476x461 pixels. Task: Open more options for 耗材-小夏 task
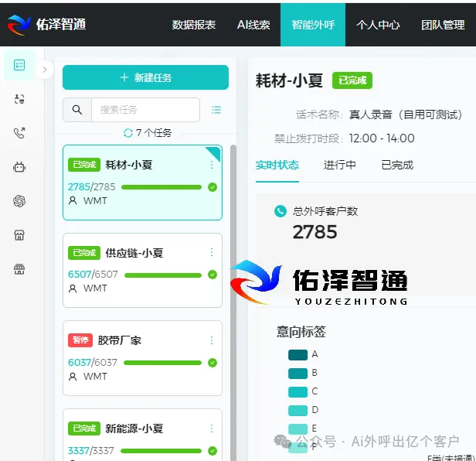coord(212,165)
